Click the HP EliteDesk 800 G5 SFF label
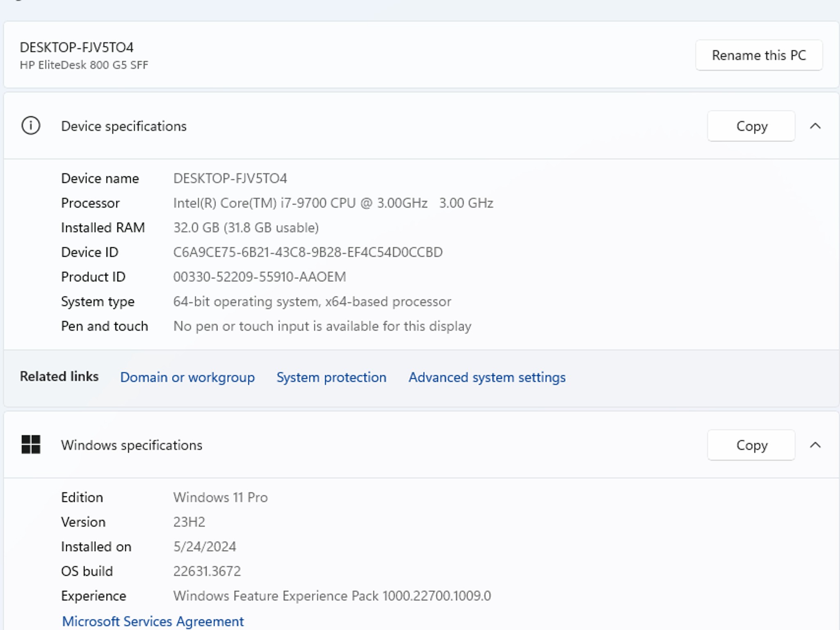 click(x=84, y=64)
